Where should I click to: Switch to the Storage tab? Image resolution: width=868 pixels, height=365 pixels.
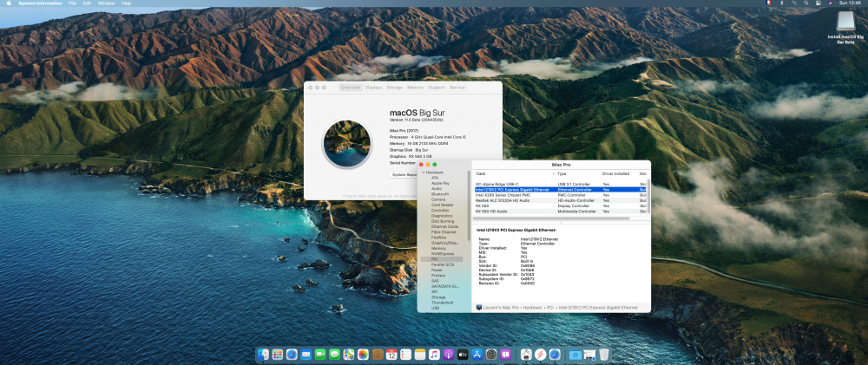click(395, 88)
